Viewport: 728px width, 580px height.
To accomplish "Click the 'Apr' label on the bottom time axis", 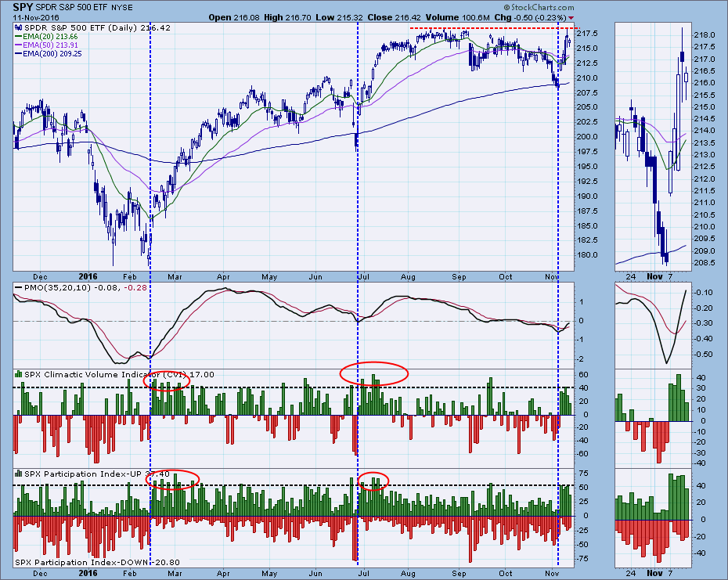I will point(223,573).
